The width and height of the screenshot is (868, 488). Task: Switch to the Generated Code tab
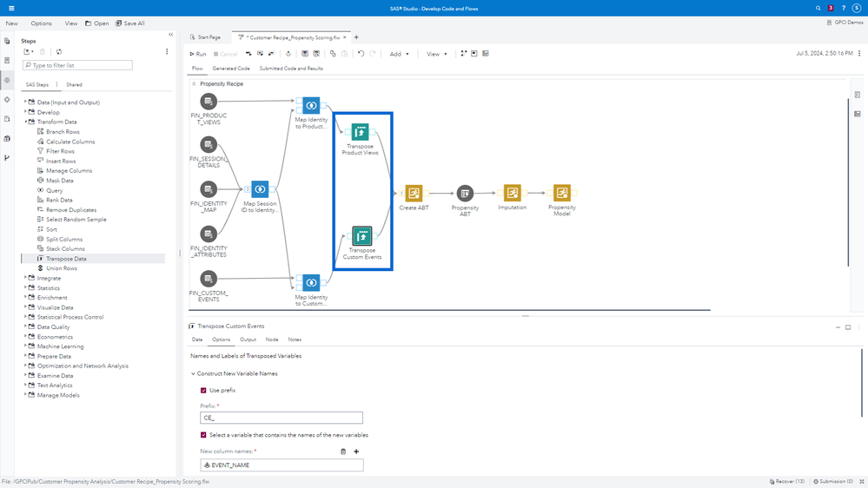231,69
